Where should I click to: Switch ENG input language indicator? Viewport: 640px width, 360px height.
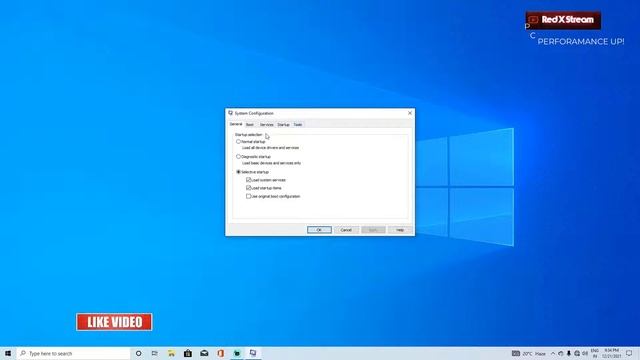click(x=595, y=353)
